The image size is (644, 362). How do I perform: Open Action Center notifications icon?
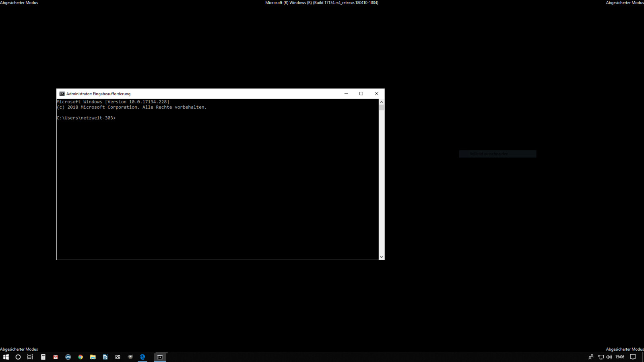[633, 357]
